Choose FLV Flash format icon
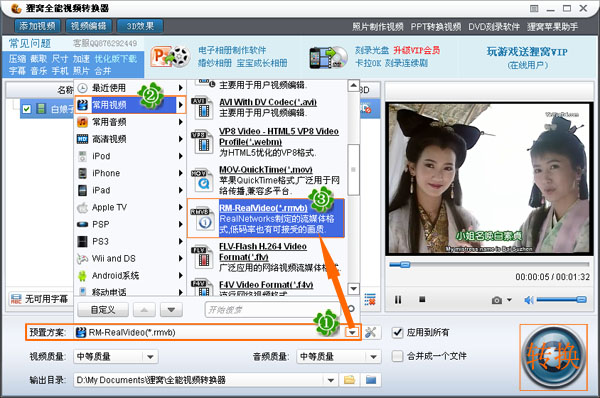Screen dimensions: 600x398 202,257
